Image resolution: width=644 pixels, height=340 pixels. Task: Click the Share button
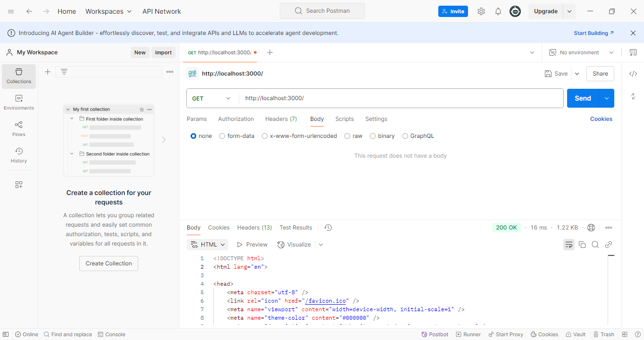tap(600, 74)
